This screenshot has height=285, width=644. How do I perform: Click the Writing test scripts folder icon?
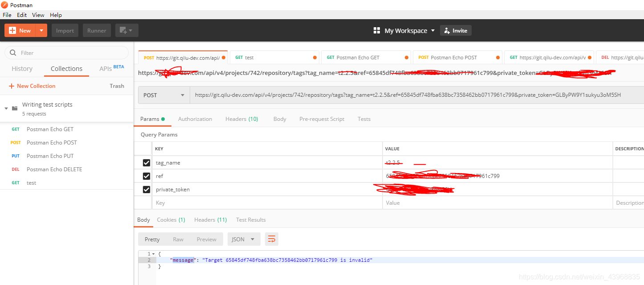(15, 108)
